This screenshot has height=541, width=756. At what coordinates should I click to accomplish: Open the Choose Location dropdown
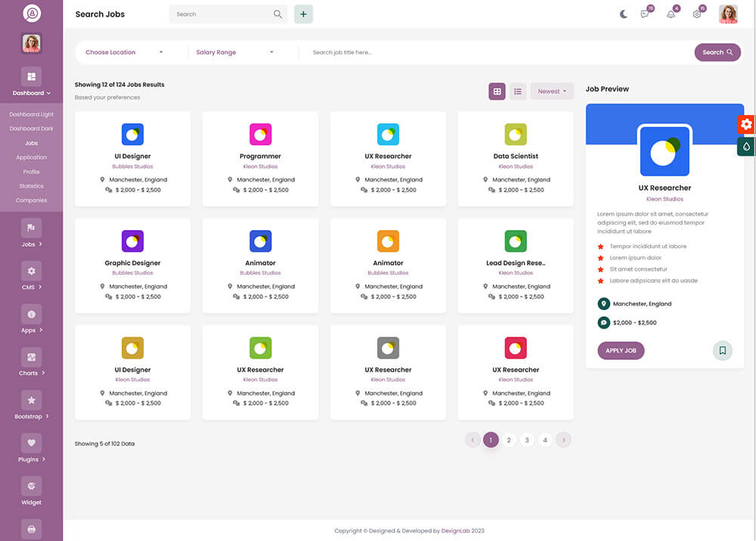[x=124, y=52]
